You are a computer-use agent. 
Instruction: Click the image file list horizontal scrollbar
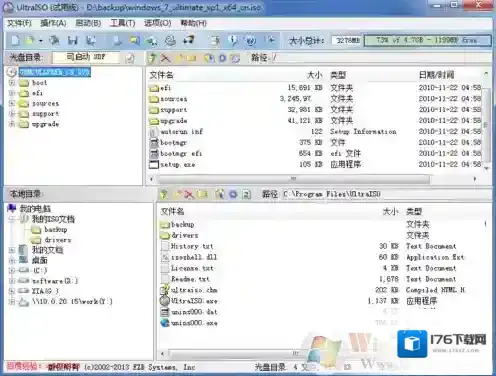tap(293, 179)
